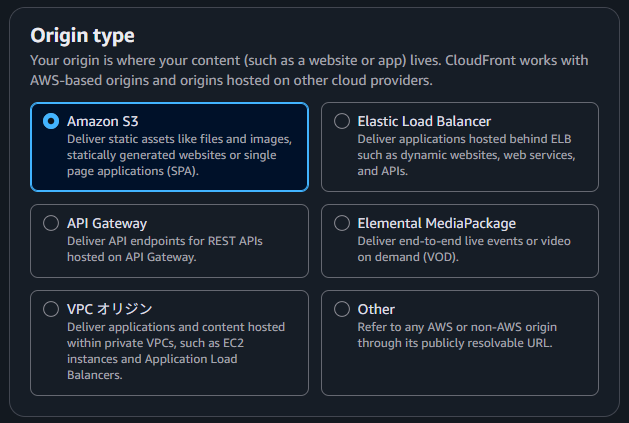Click the Elastic Load Balancer title text

[x=424, y=121]
